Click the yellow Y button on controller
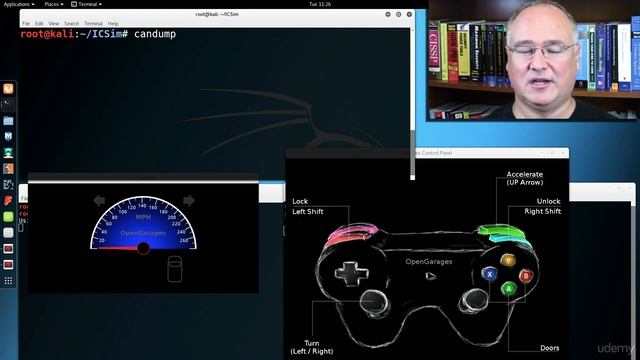 coord(508,260)
